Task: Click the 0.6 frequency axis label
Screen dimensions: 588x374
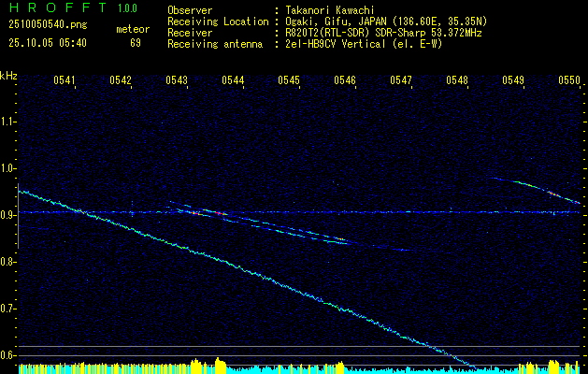Action: pos(8,355)
